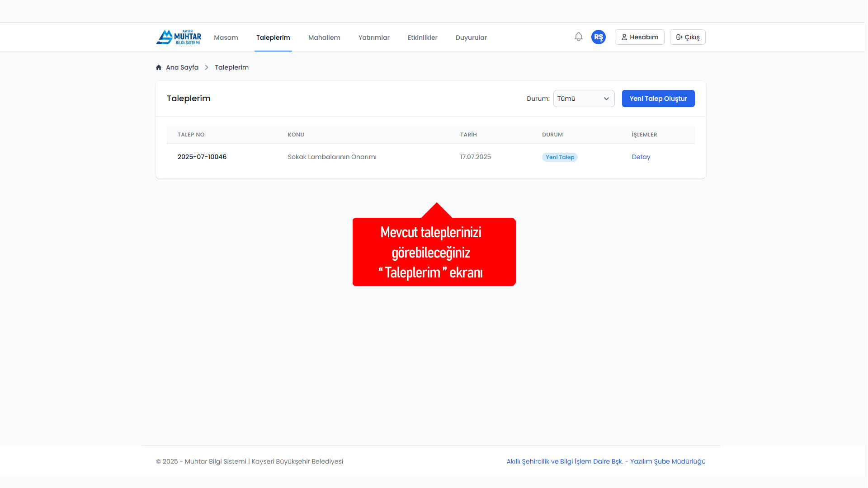Click the Yeni Talep status badge

[x=560, y=157]
